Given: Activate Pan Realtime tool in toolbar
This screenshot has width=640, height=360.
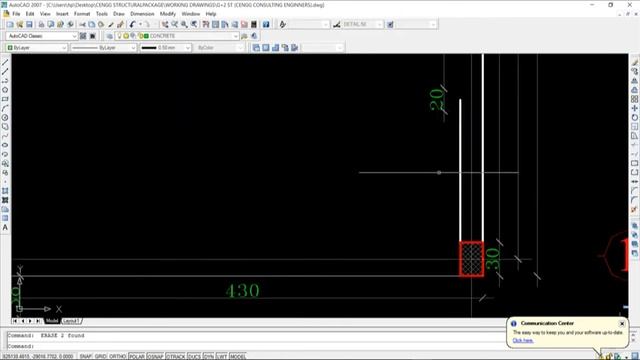Looking at the screenshot, I should 164,24.
